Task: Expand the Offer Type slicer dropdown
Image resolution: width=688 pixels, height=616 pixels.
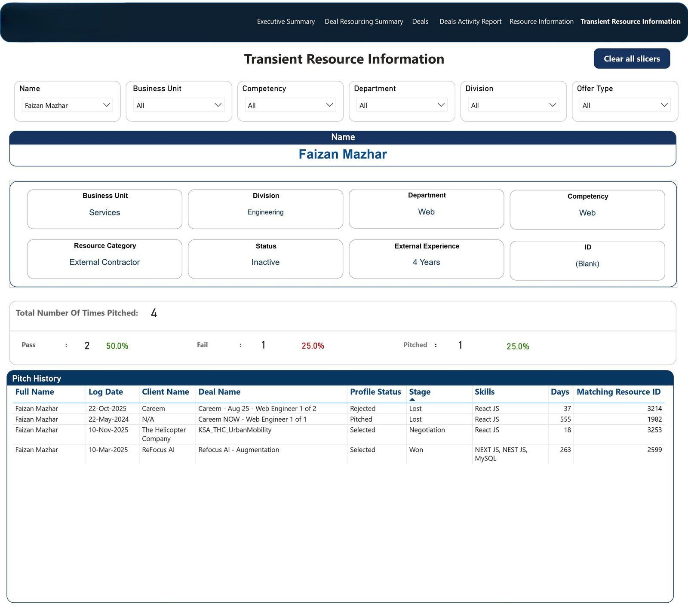Action: pos(625,105)
